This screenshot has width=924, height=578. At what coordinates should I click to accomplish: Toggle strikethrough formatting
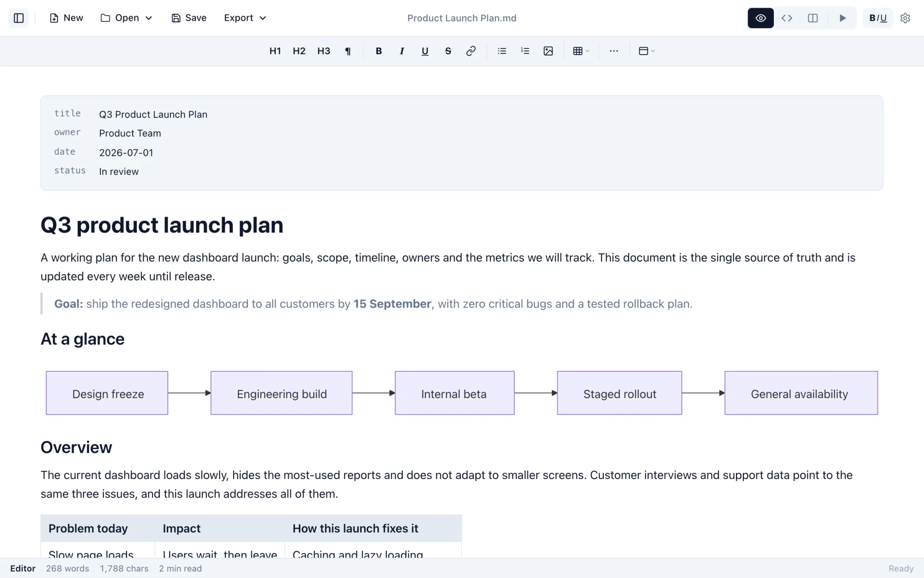(448, 51)
